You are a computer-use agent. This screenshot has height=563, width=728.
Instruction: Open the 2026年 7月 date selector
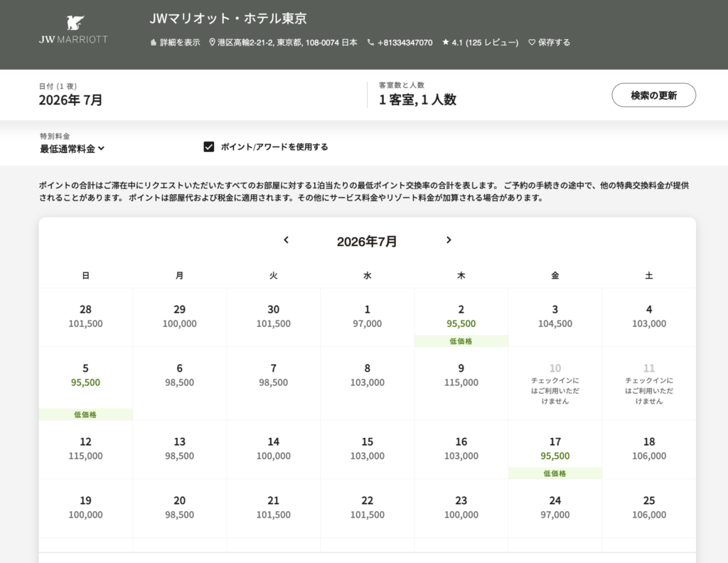point(70,100)
